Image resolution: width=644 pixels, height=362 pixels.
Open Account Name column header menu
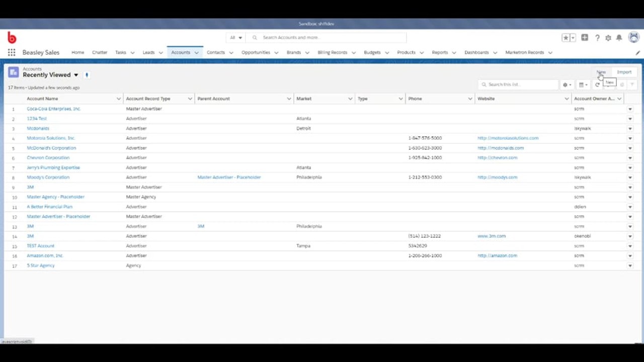point(119,99)
